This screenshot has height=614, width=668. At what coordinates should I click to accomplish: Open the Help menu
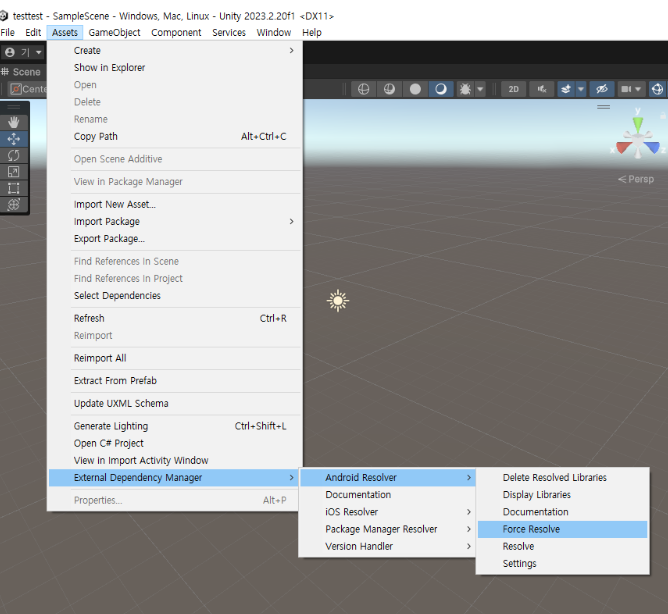click(x=312, y=32)
